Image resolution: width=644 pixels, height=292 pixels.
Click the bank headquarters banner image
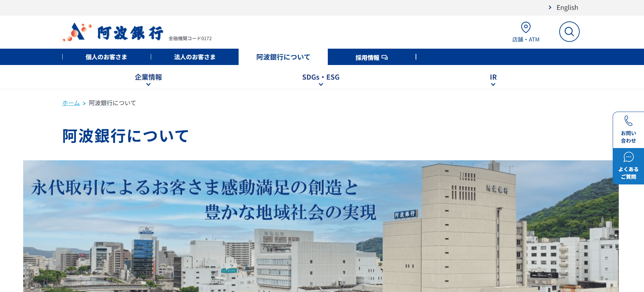point(321,226)
